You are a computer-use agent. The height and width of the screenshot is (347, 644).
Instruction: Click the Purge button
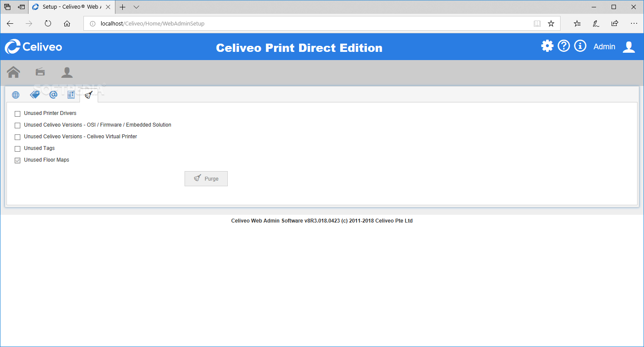click(206, 178)
